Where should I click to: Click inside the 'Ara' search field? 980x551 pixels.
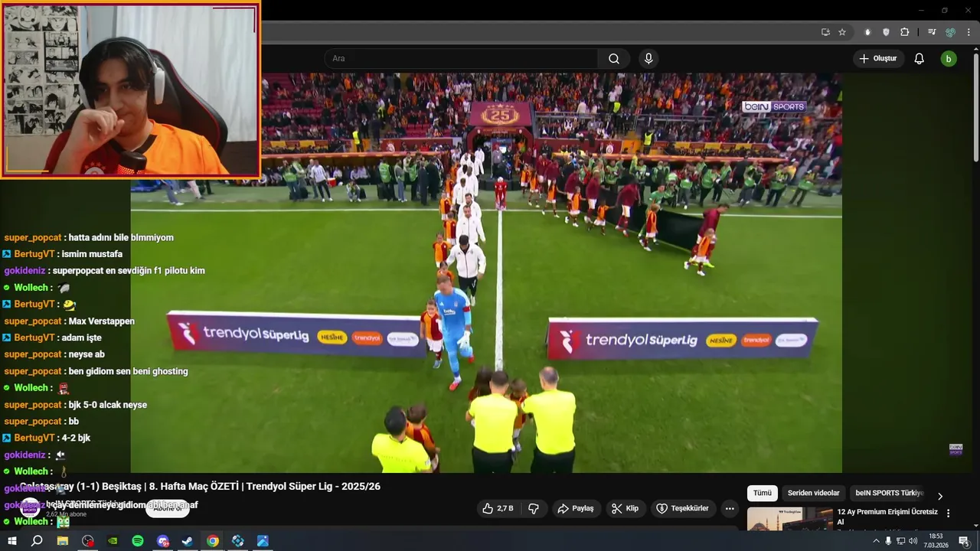(x=462, y=59)
